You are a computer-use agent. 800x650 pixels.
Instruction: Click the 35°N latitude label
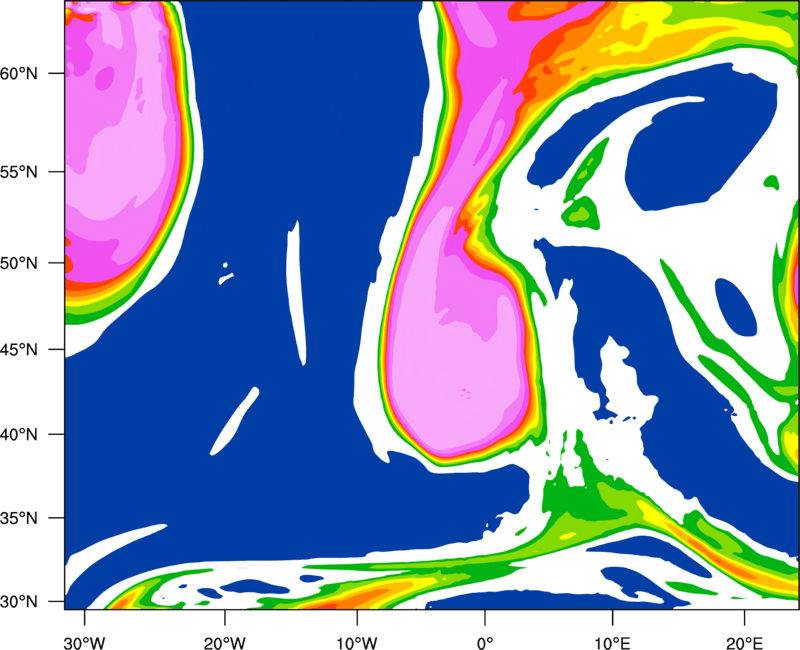coord(19,518)
